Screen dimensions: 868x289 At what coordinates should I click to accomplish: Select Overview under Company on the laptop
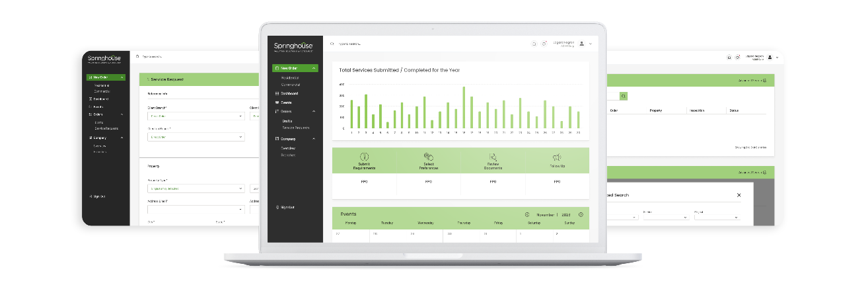pos(289,148)
